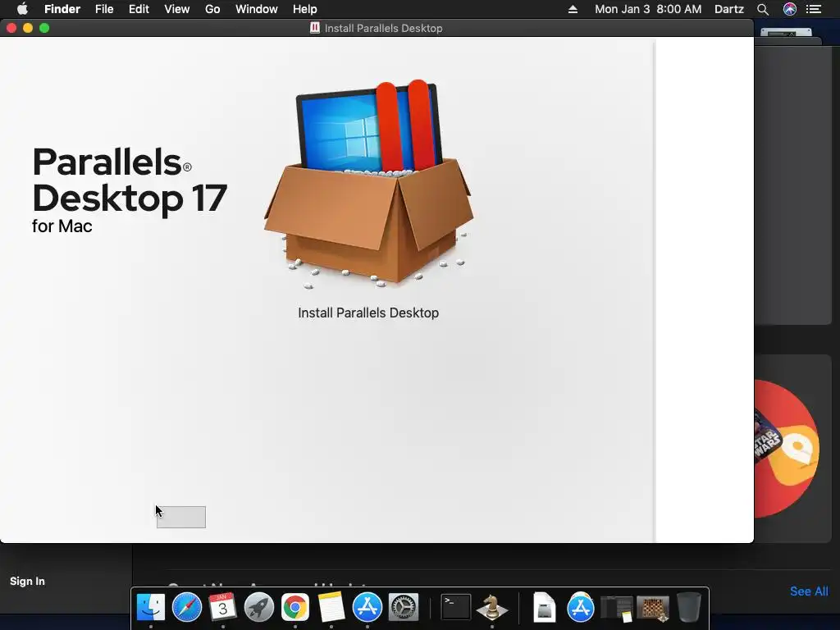
Task: Open Chess knight icon in Dock
Action: point(492,607)
